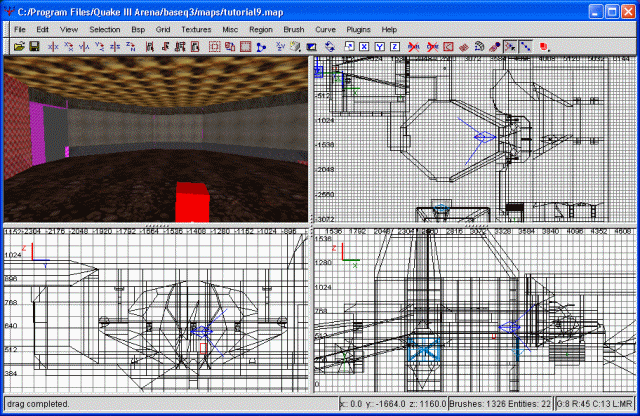Toggle patch drill-down rows and columns button
Screen dimensions: 640x416
pos(526,47)
